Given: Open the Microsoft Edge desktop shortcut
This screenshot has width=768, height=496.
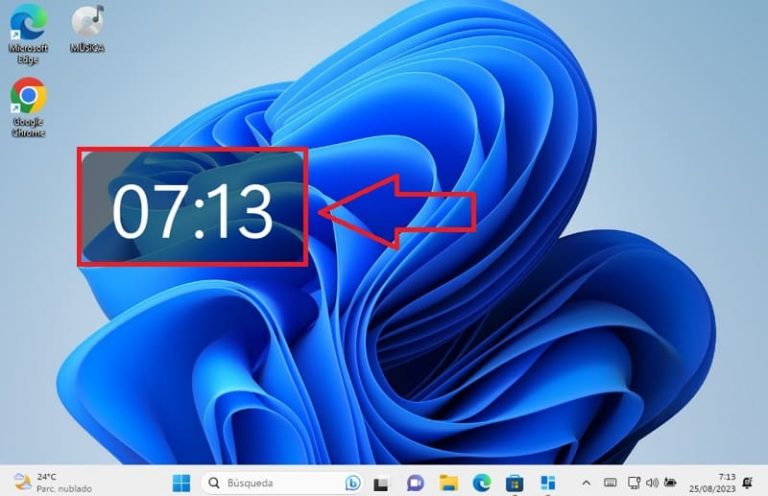Looking at the screenshot, I should tap(28, 34).
